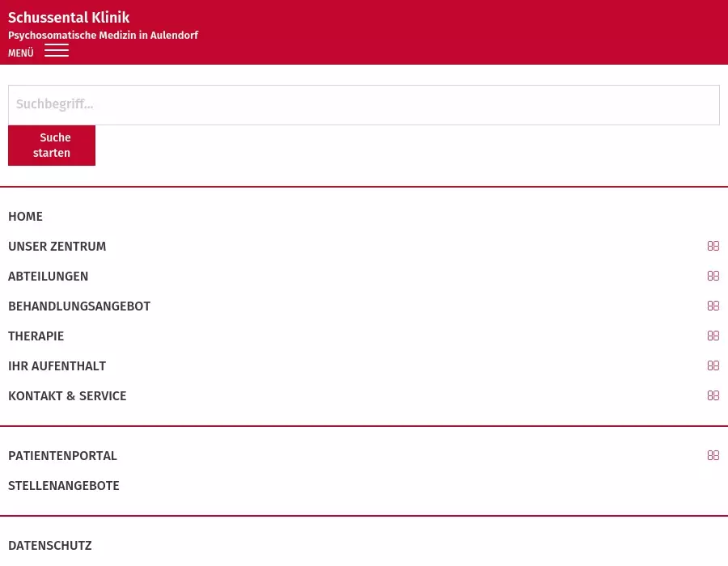Expand the Ihr Aufenthalt submenu icon
Screen dimensions: 728x566
click(713, 366)
